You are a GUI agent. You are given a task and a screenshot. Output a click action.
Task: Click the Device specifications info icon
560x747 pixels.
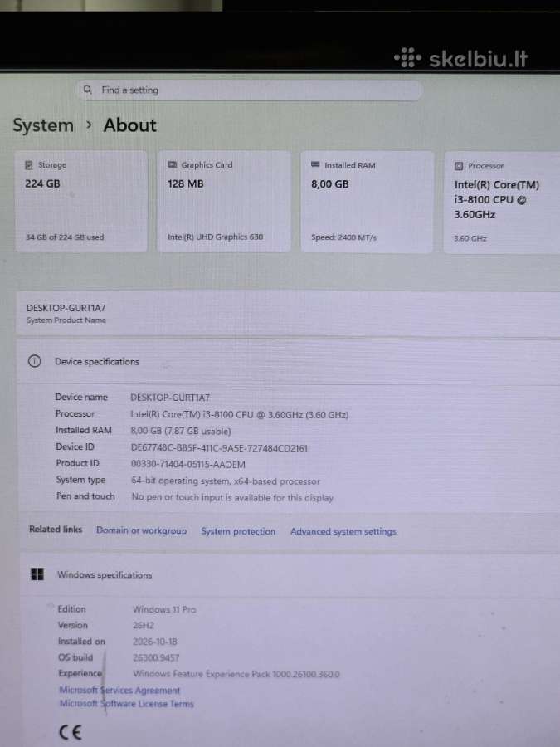tap(34, 361)
